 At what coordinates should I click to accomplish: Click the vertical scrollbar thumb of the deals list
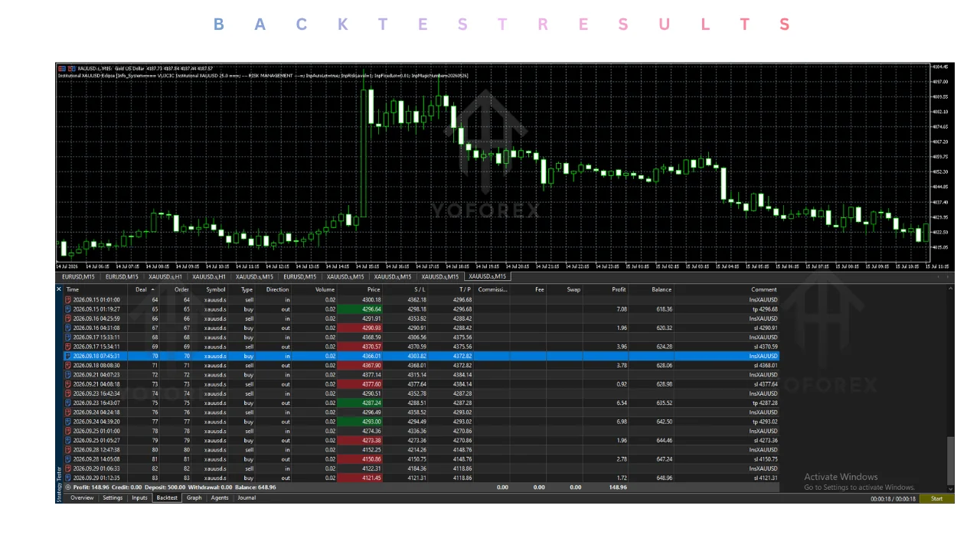951,459
